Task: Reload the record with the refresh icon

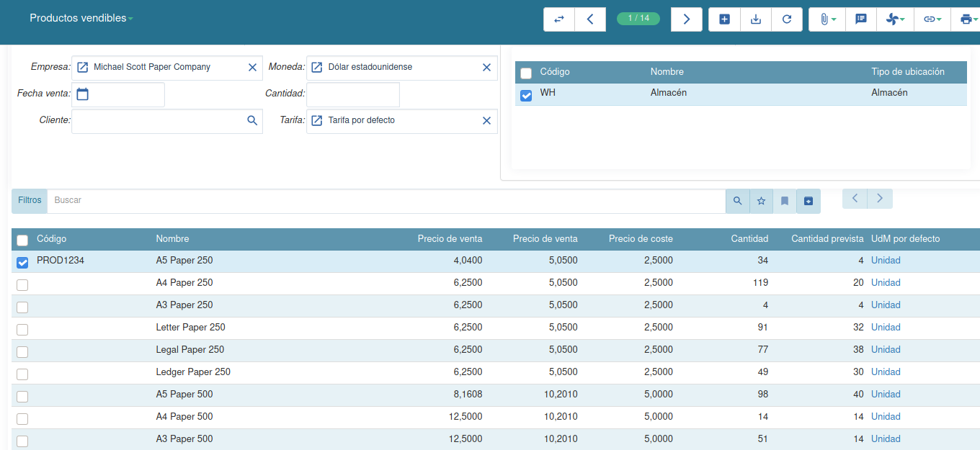Action: coord(787,19)
